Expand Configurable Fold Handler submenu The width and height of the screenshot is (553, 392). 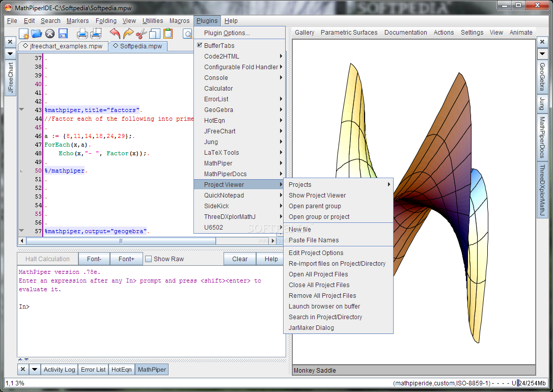[x=239, y=67]
